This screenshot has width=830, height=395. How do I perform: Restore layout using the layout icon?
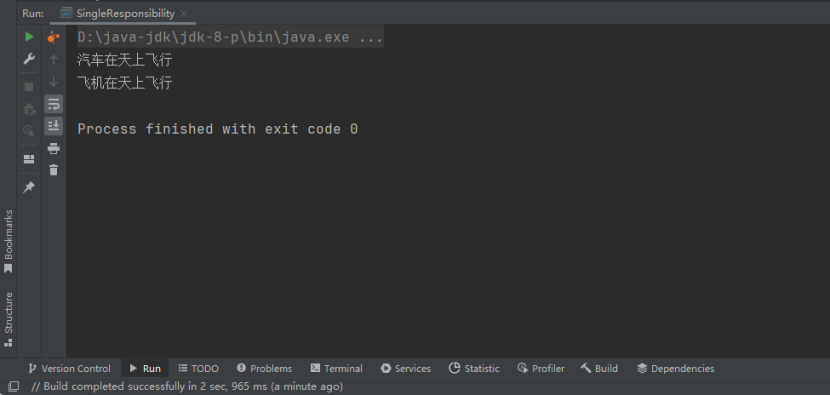(x=29, y=159)
